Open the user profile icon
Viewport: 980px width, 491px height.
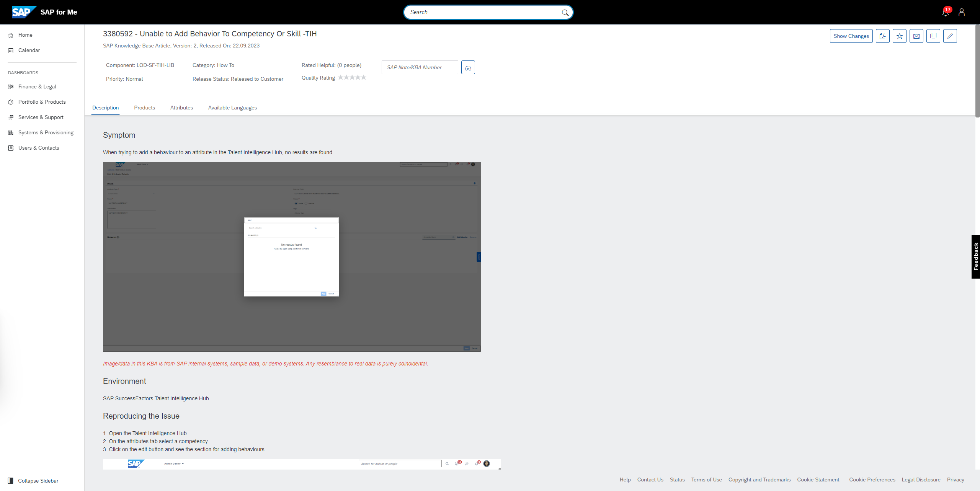click(962, 12)
